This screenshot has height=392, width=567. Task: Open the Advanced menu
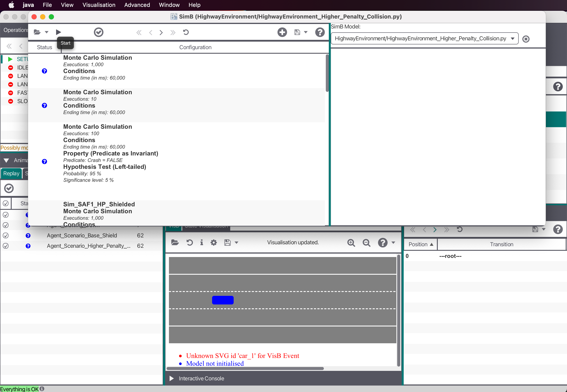[x=137, y=5]
